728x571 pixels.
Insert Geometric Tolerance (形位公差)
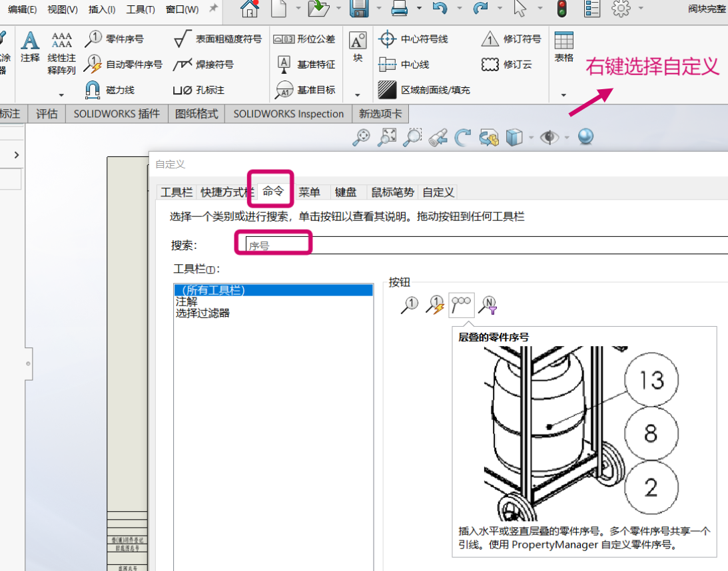(304, 39)
